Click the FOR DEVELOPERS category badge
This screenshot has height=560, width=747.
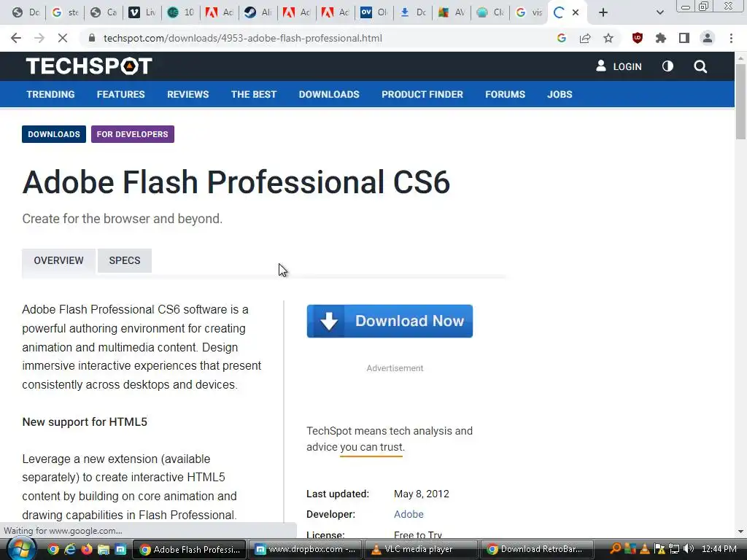pos(133,134)
